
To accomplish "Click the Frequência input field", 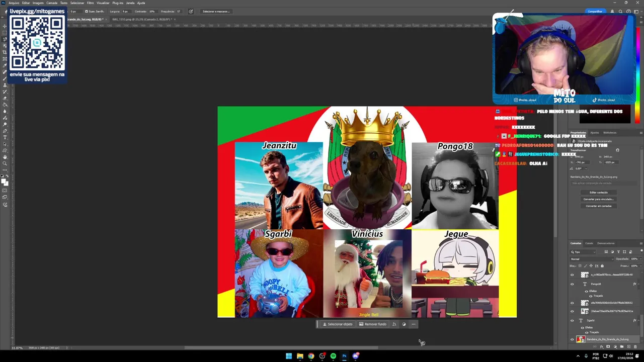I will (179, 11).
